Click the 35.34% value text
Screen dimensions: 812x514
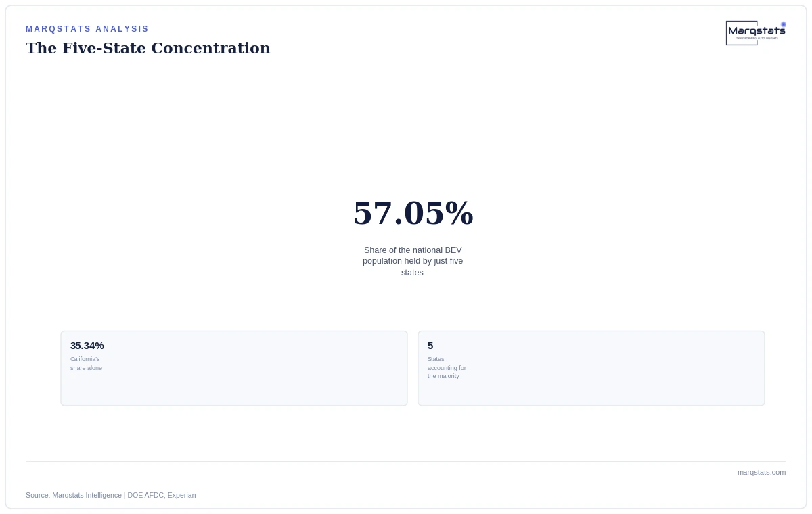click(87, 346)
